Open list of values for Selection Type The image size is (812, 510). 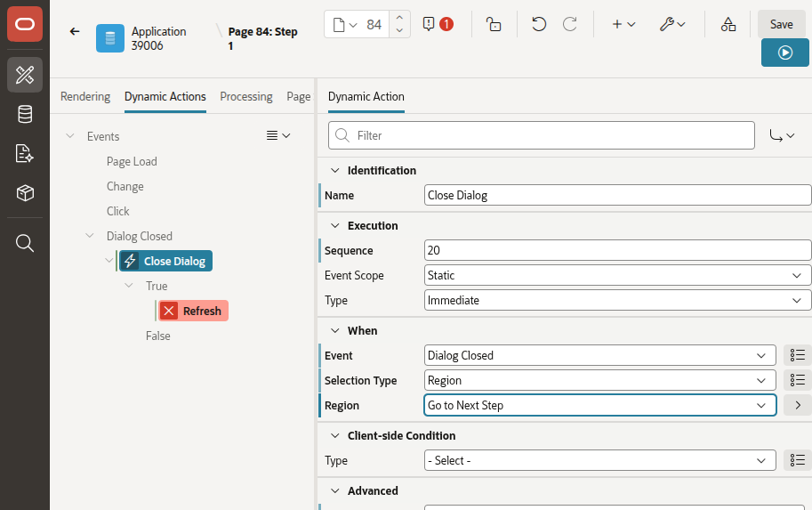798,380
